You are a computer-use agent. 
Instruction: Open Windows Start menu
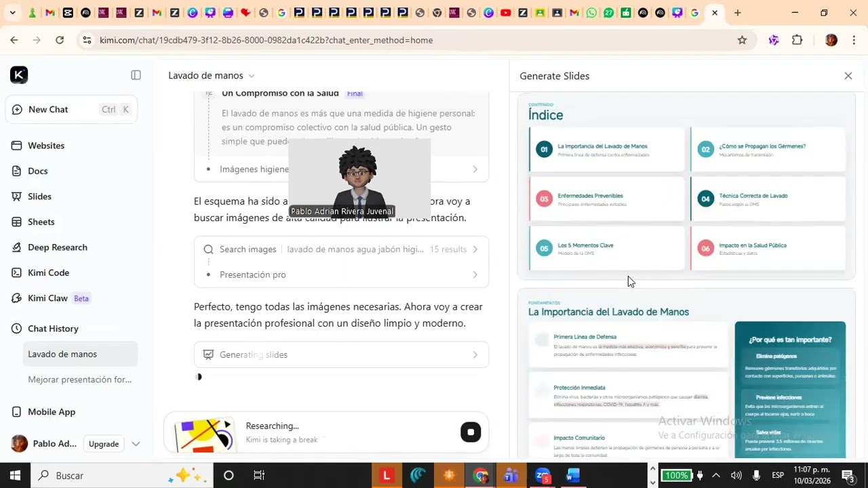[x=15, y=476]
